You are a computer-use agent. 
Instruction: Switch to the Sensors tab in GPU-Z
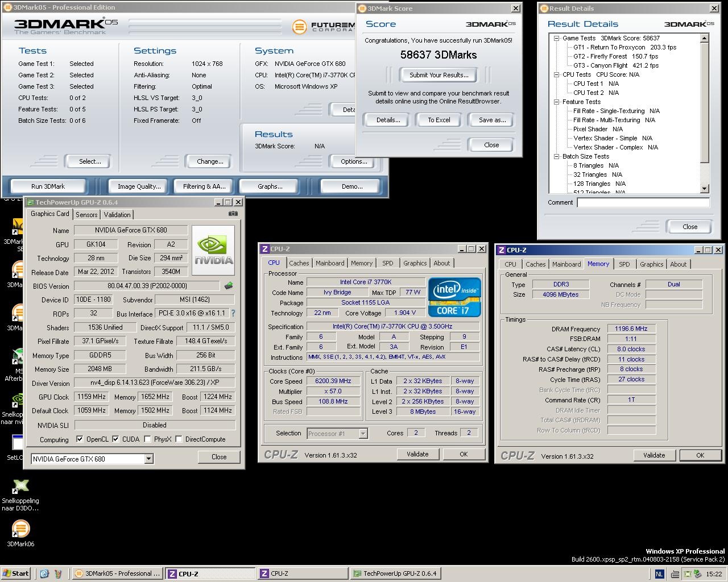(86, 215)
